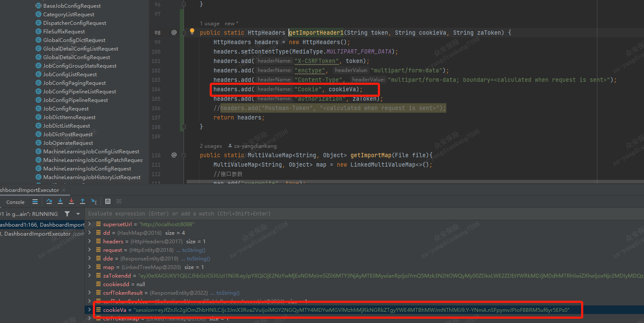Screen dimensions: 644x323
Task: Click the Step Over debugger icon
Action: 49,201
